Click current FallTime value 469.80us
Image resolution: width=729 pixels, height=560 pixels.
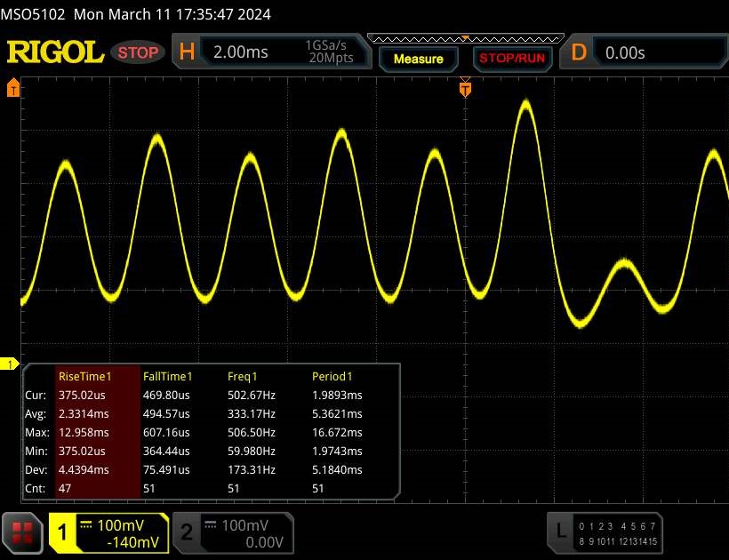(x=166, y=395)
